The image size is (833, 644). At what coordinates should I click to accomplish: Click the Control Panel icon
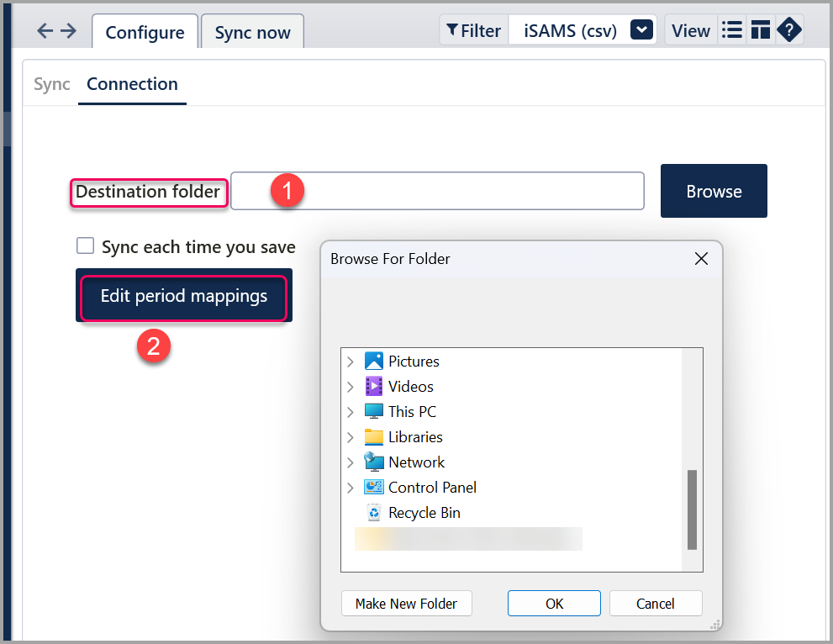pyautogui.click(x=373, y=487)
